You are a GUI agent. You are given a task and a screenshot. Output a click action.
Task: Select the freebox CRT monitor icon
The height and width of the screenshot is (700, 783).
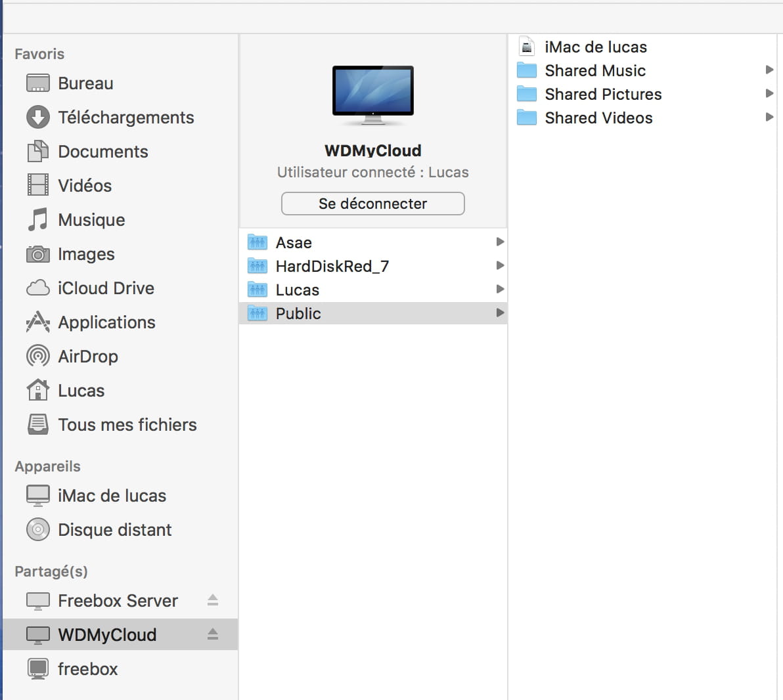coord(38,669)
